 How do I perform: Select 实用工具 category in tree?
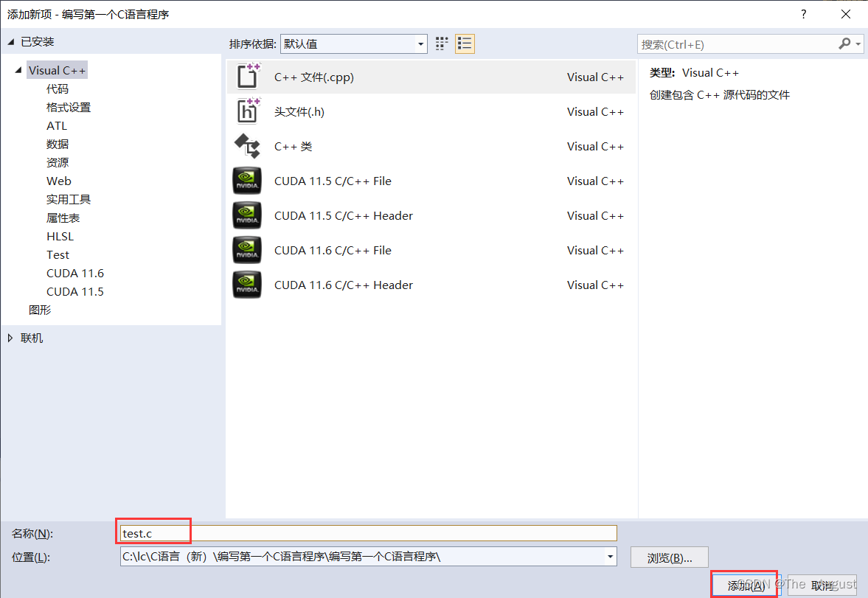click(x=69, y=199)
